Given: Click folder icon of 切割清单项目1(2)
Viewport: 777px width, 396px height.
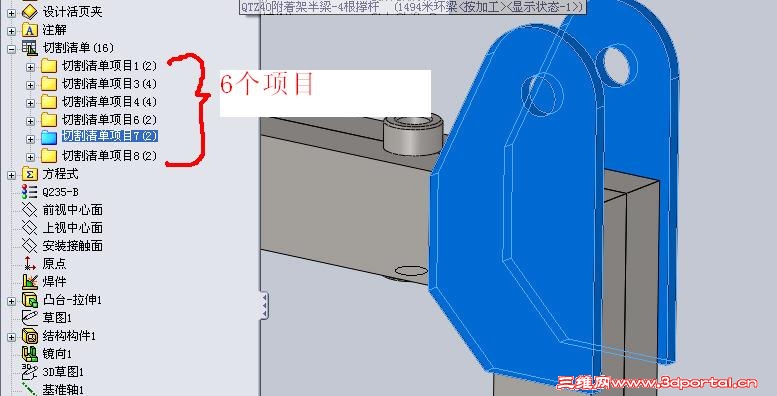Looking at the screenshot, I should 49,66.
